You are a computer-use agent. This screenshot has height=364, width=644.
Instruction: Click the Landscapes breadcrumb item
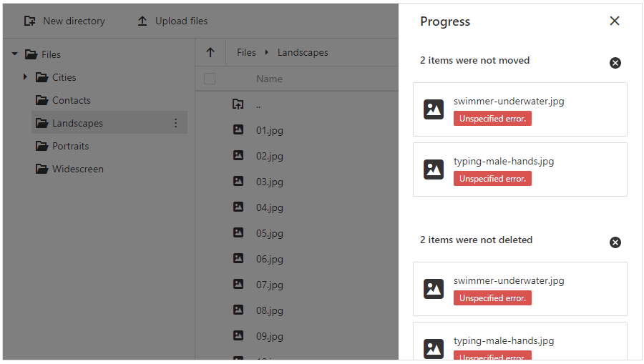(303, 52)
